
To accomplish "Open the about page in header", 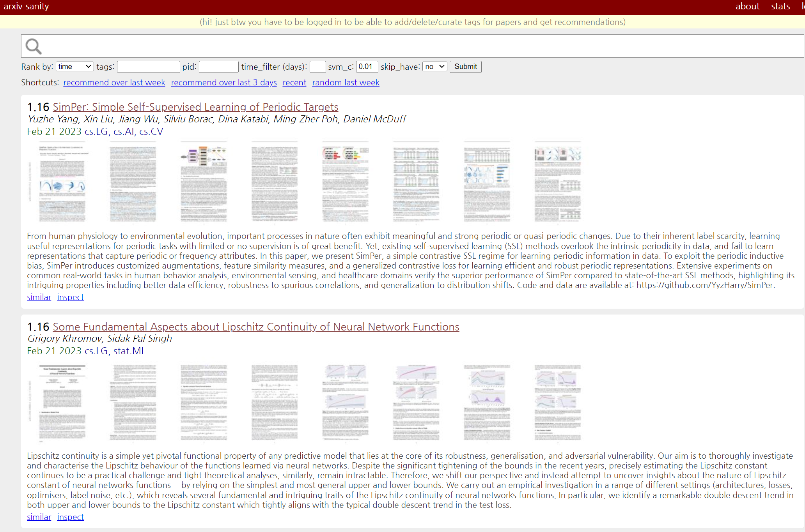I will click(x=747, y=7).
